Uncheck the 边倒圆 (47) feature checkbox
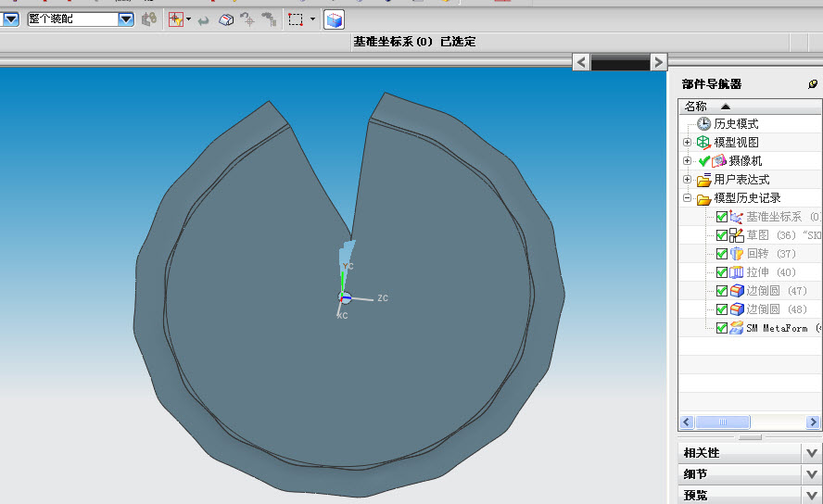 point(722,291)
